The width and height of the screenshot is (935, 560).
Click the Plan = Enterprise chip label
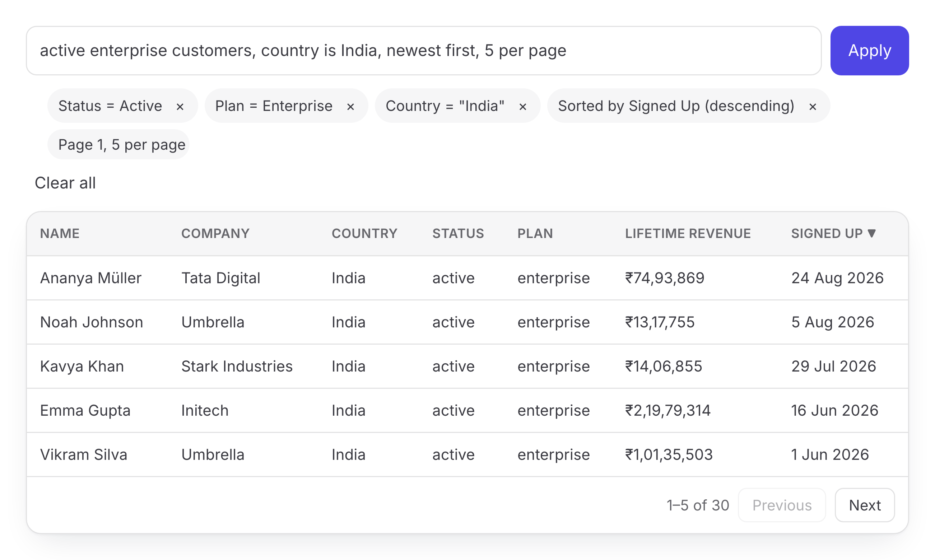pos(274,106)
